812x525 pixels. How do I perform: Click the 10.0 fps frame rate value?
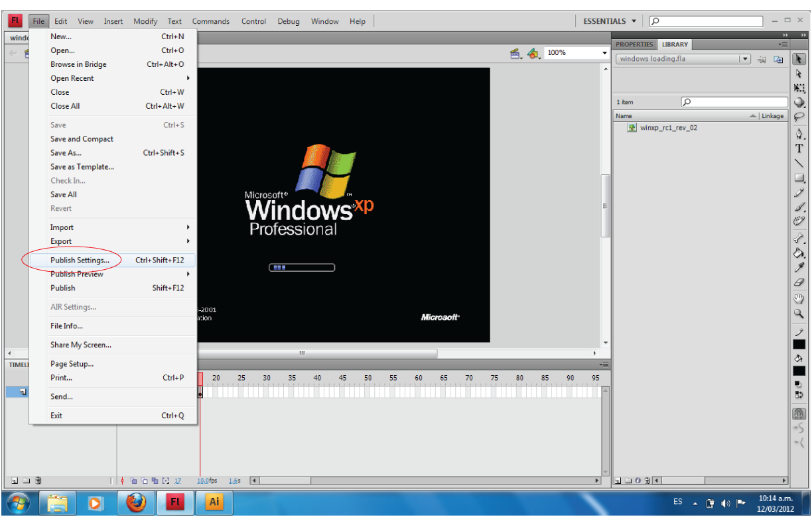[203, 479]
